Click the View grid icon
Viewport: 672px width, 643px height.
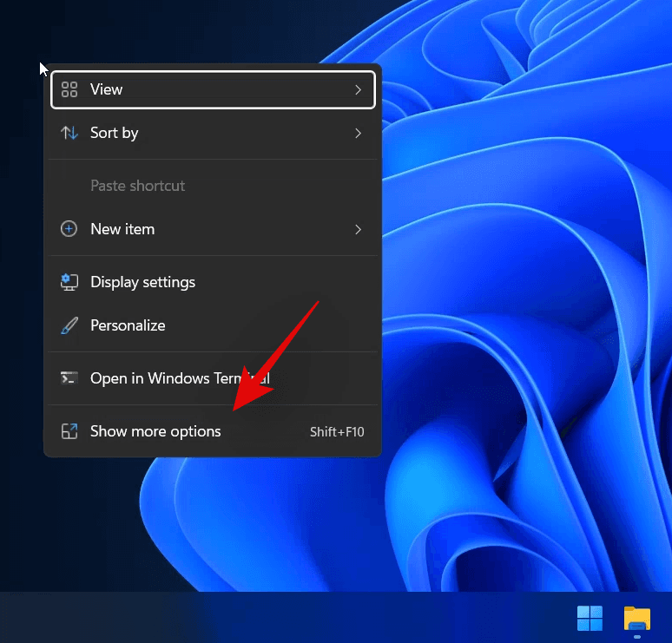(x=69, y=89)
